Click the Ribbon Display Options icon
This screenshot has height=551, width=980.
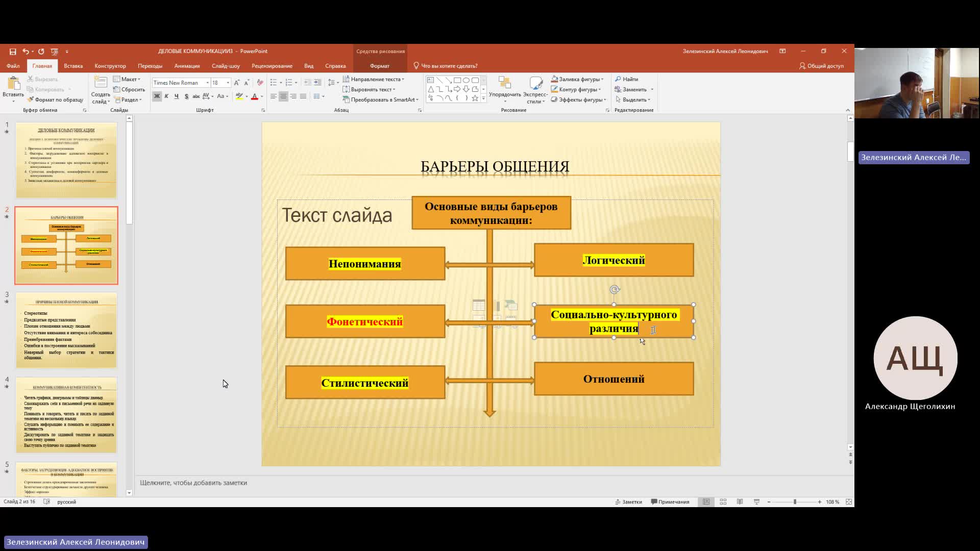[x=782, y=51]
